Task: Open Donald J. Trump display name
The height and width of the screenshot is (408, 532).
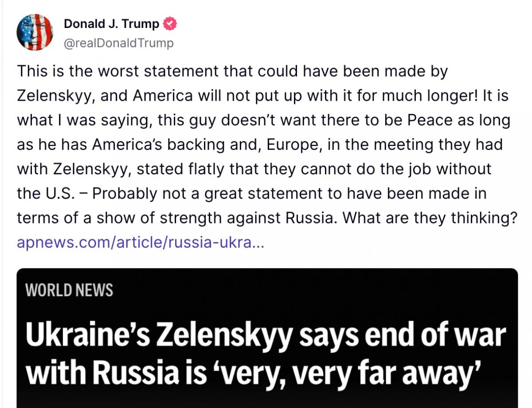Action: [111, 24]
